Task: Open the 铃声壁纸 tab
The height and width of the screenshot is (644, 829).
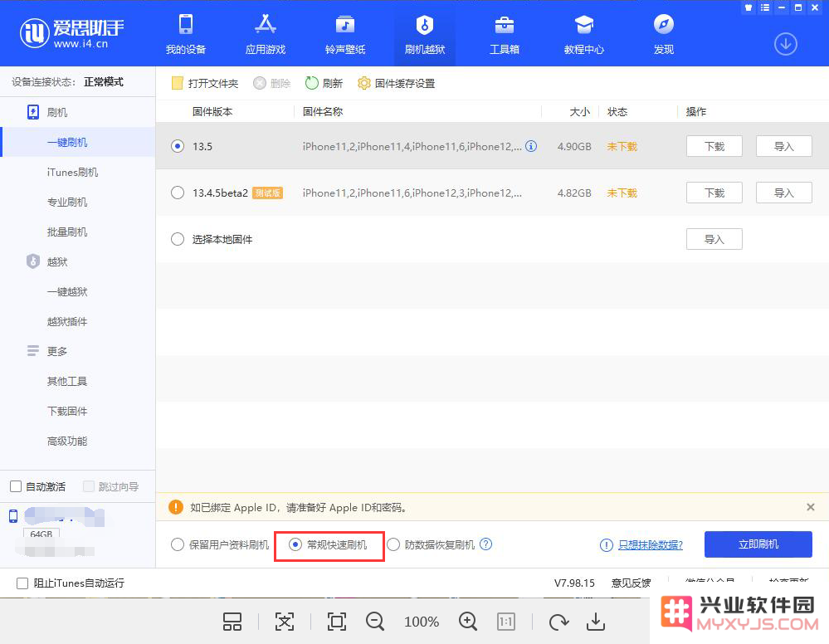Action: point(345,34)
